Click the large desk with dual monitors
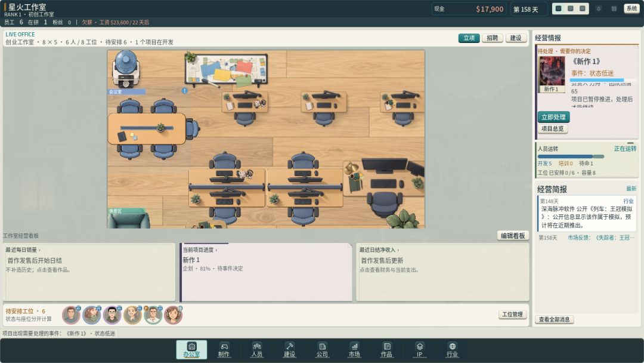This screenshot has height=363, width=644. [383, 179]
